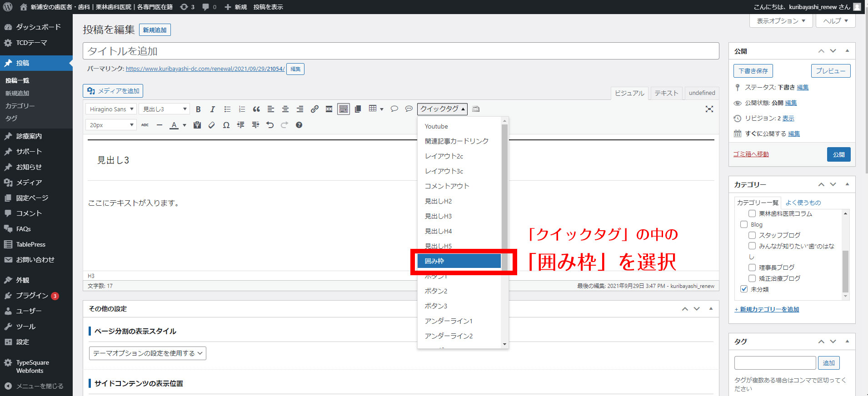Insert a blockquote
The width and height of the screenshot is (868, 396).
256,109
